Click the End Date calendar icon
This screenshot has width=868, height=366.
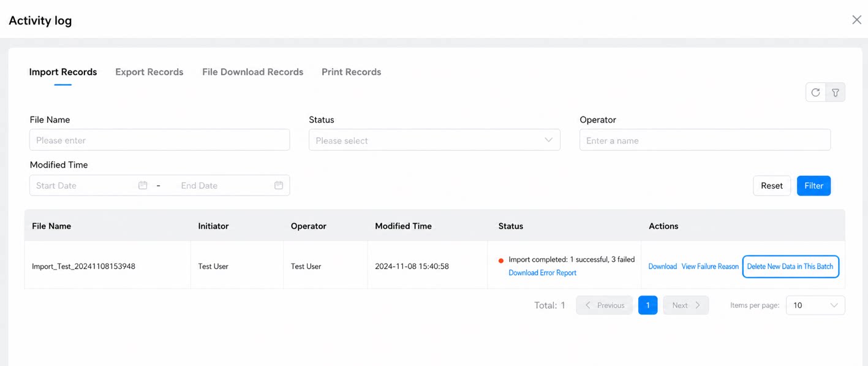click(x=279, y=185)
